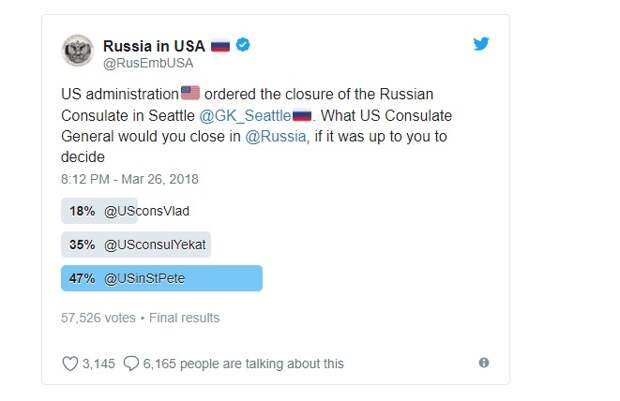
Task: Open the Russia in USA profile avatar
Action: pyautogui.click(x=78, y=51)
